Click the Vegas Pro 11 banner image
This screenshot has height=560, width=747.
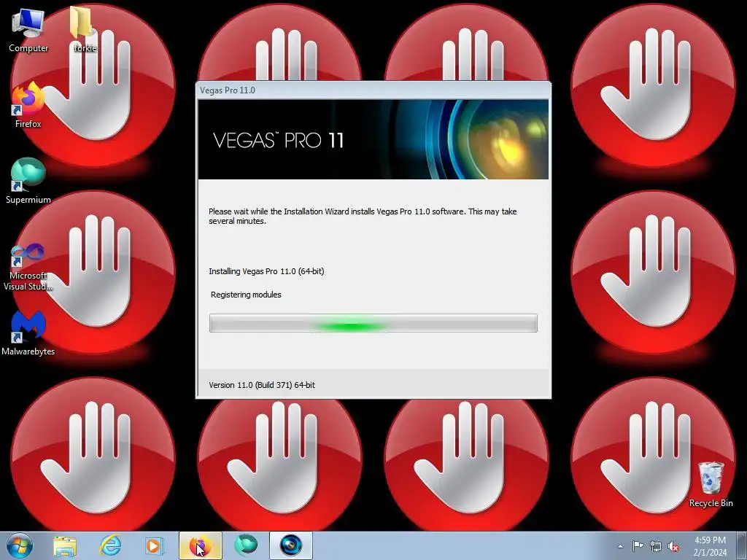pos(373,139)
